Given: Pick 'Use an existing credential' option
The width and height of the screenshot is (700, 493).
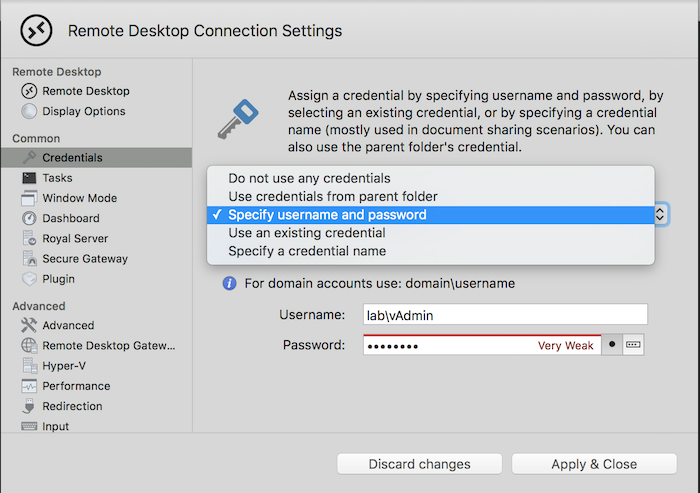Looking at the screenshot, I should click(306, 233).
